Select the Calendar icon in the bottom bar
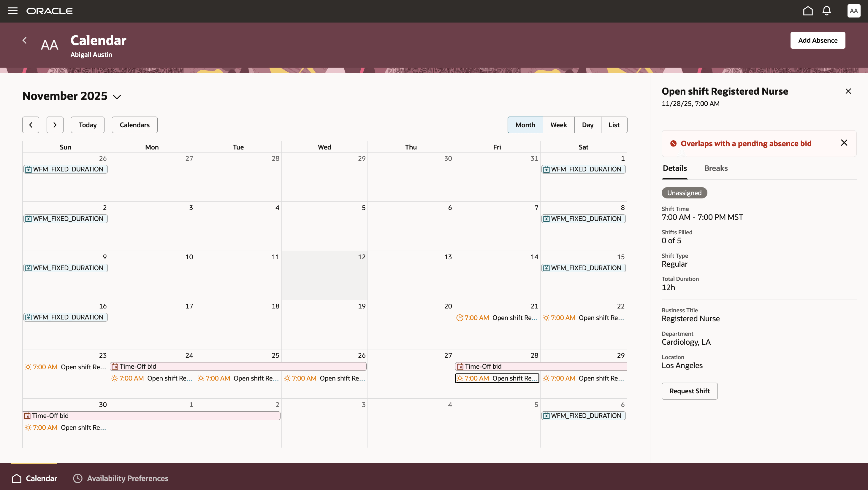868x490 pixels. click(34, 478)
